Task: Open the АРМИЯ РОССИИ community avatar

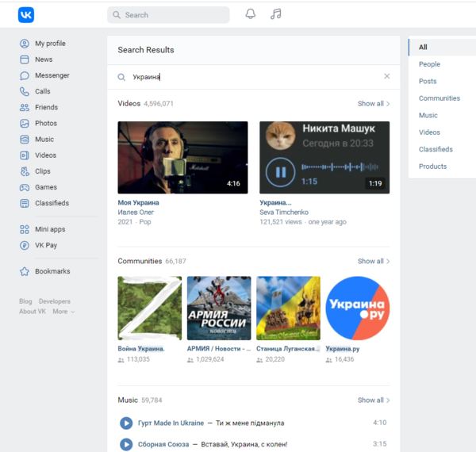Action: point(219,308)
